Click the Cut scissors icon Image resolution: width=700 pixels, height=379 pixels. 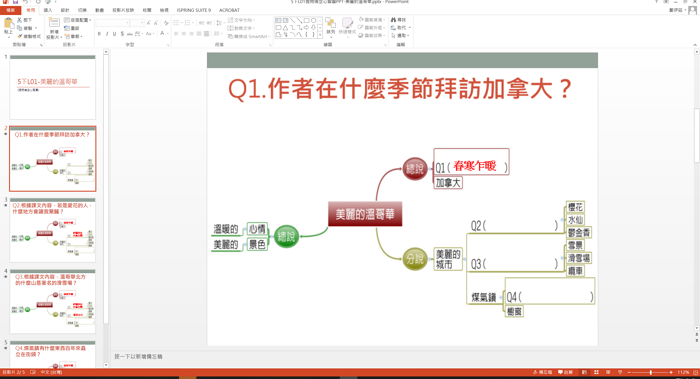click(20, 20)
